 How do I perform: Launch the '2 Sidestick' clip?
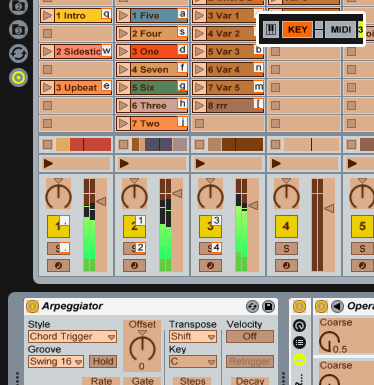coord(48,51)
